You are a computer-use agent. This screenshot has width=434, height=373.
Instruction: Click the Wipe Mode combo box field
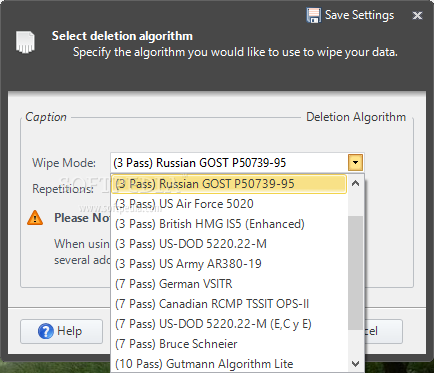[x=237, y=163]
